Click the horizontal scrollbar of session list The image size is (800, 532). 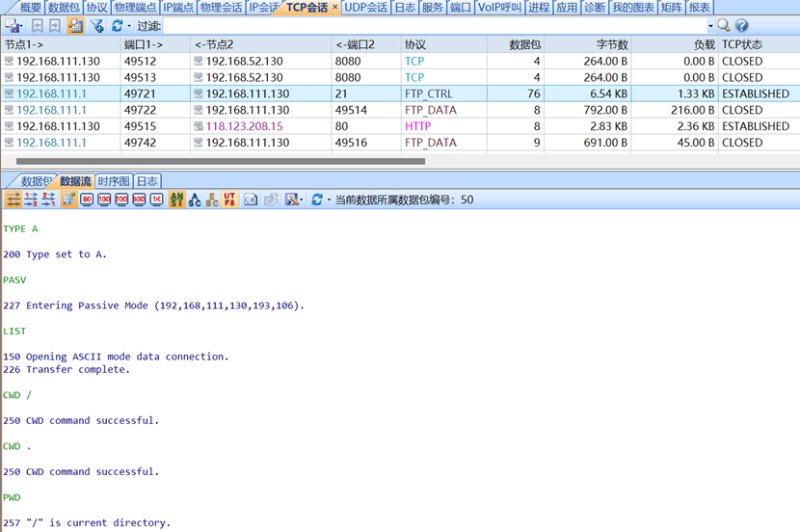(x=221, y=161)
